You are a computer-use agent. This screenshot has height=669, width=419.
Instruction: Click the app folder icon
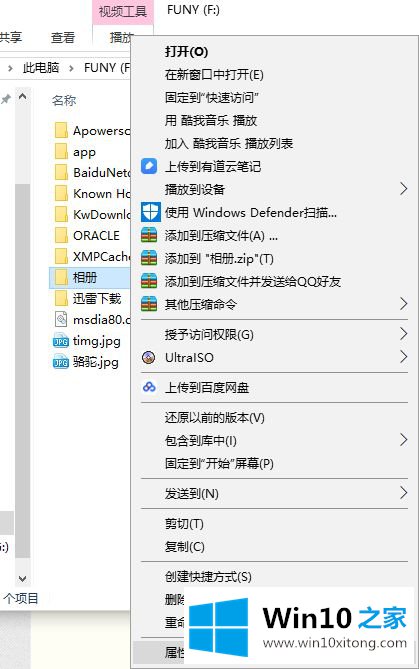(x=61, y=151)
